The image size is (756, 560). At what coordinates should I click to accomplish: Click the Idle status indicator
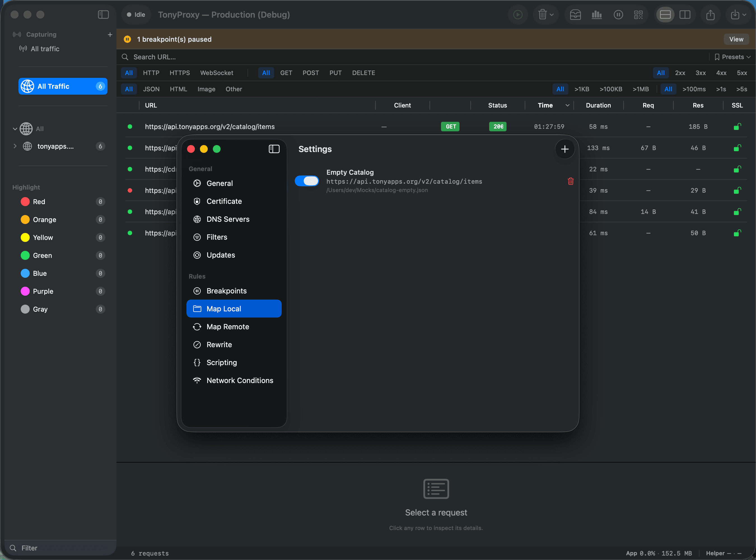[x=136, y=15]
